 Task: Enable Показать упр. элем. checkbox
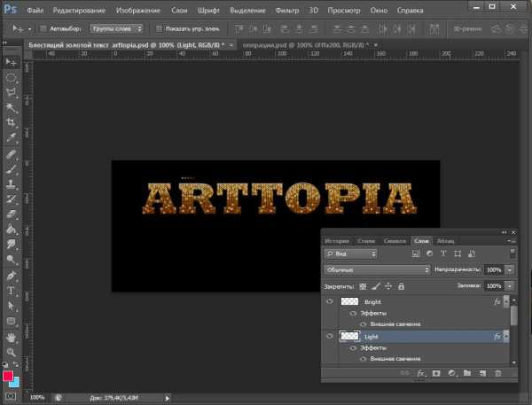tap(159, 29)
